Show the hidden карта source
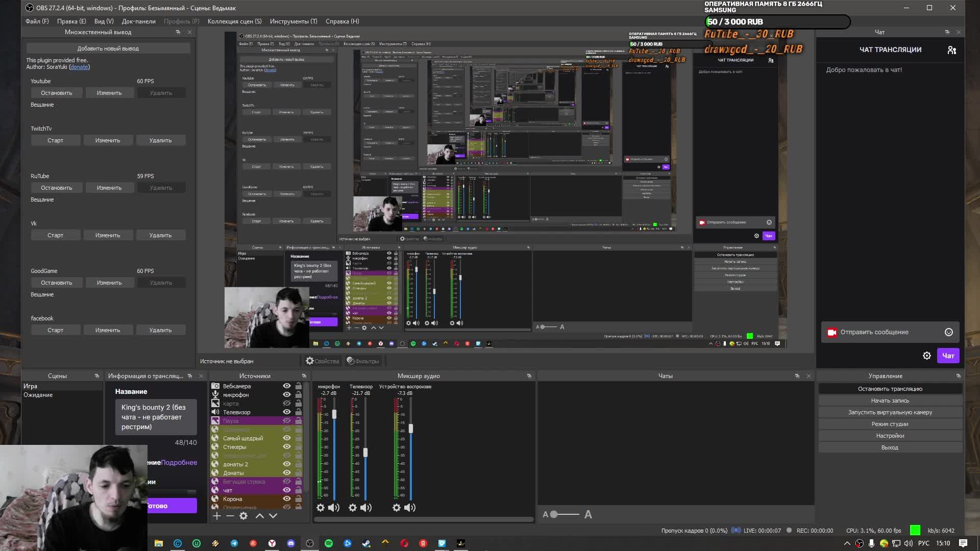The height and width of the screenshot is (551, 980). 287,404
